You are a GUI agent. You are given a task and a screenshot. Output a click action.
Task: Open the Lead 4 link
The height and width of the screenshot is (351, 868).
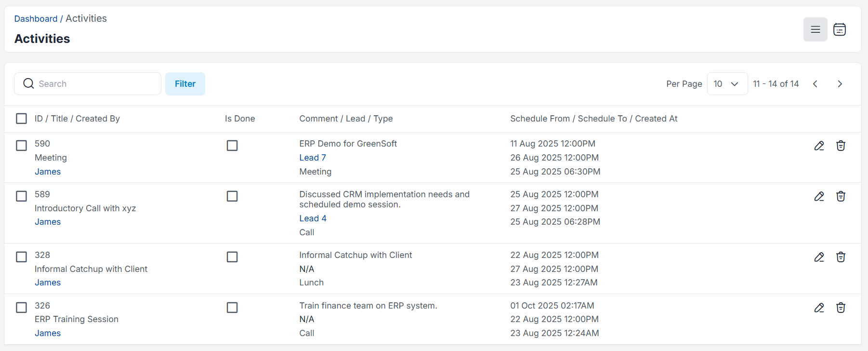pos(313,218)
